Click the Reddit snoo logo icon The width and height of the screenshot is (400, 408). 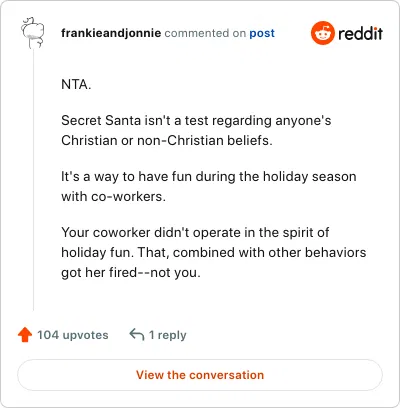click(322, 33)
